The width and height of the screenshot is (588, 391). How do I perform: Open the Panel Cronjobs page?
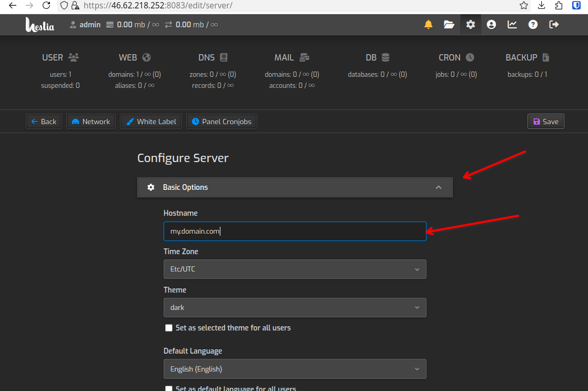221,121
